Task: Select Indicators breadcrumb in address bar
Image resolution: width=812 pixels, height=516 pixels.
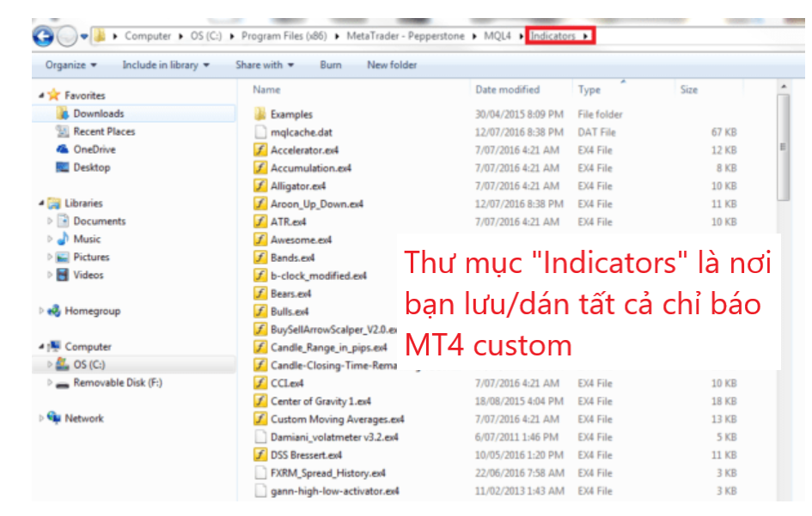Action: tap(553, 36)
